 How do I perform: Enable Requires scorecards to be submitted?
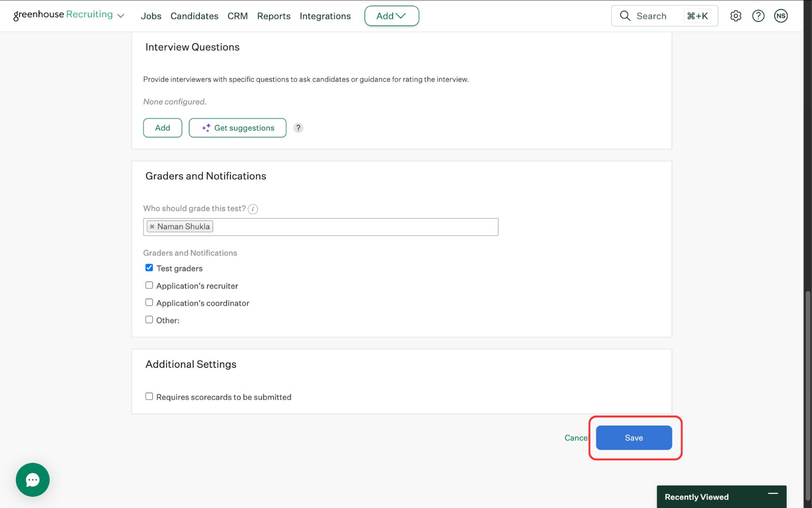(149, 396)
